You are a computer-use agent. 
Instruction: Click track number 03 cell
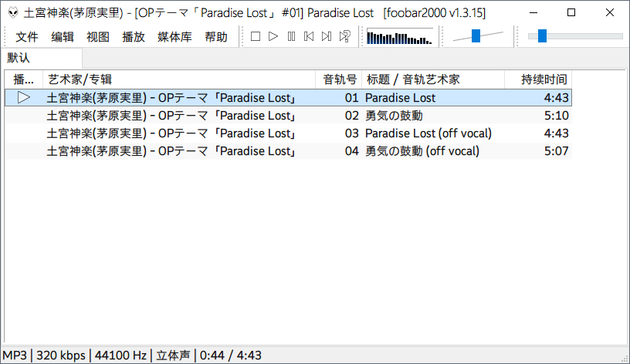pyautogui.click(x=351, y=133)
